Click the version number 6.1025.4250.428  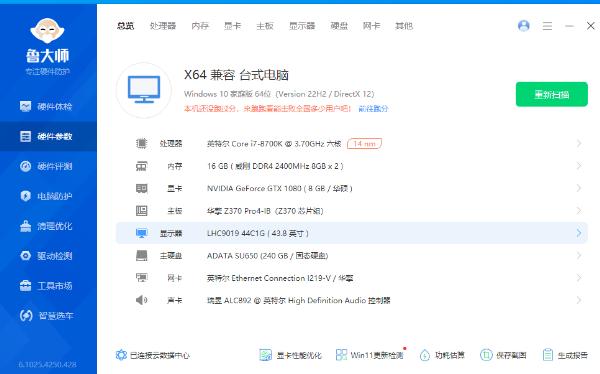[47, 364]
